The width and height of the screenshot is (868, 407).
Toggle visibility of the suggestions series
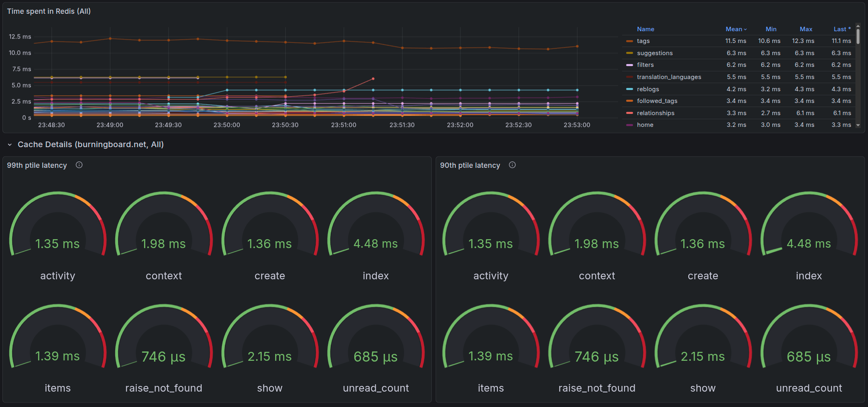pos(655,53)
